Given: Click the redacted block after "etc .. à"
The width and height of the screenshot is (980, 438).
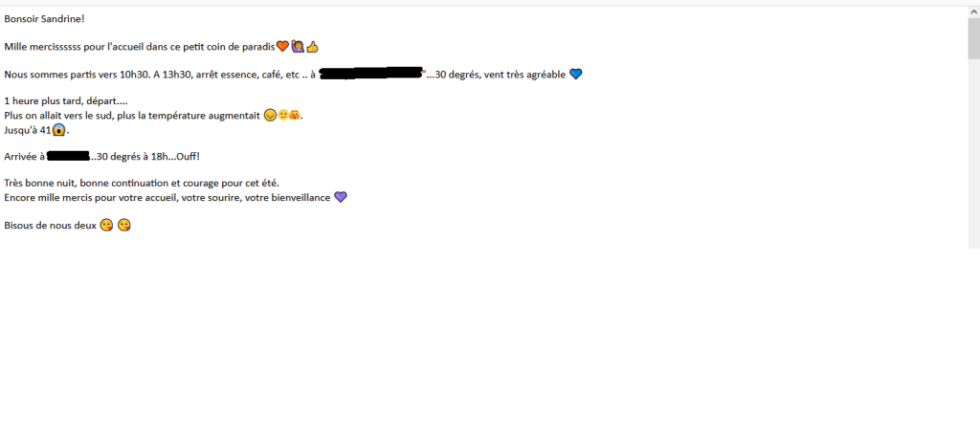Looking at the screenshot, I should click(x=371, y=73).
